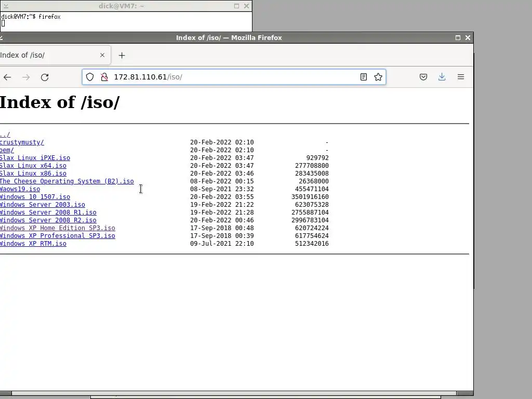This screenshot has width=532, height=399.
Task: Show the downloads panel
Action: 442,77
